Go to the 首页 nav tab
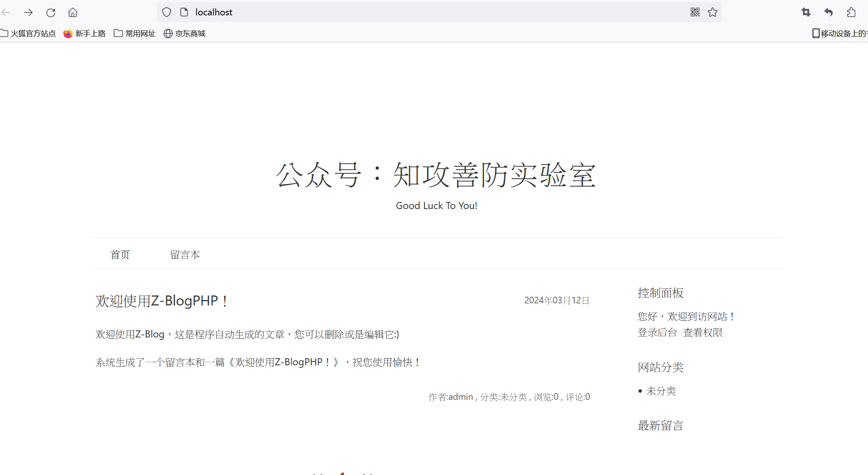This screenshot has height=475, width=868. pyautogui.click(x=120, y=254)
